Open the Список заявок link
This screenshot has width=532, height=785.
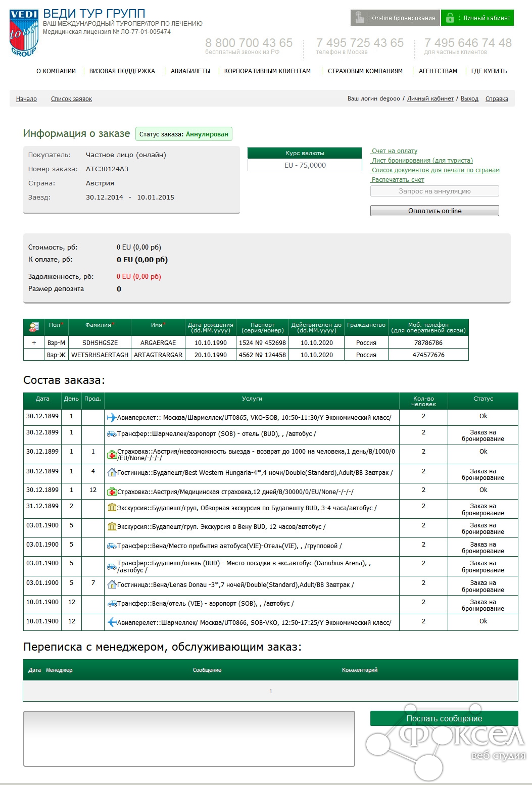71,99
